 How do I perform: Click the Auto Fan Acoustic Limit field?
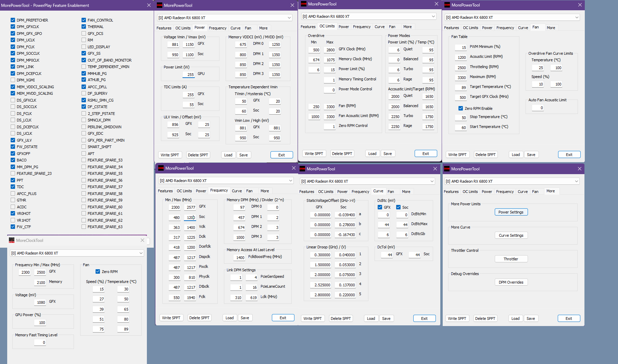pyautogui.click(x=538, y=108)
